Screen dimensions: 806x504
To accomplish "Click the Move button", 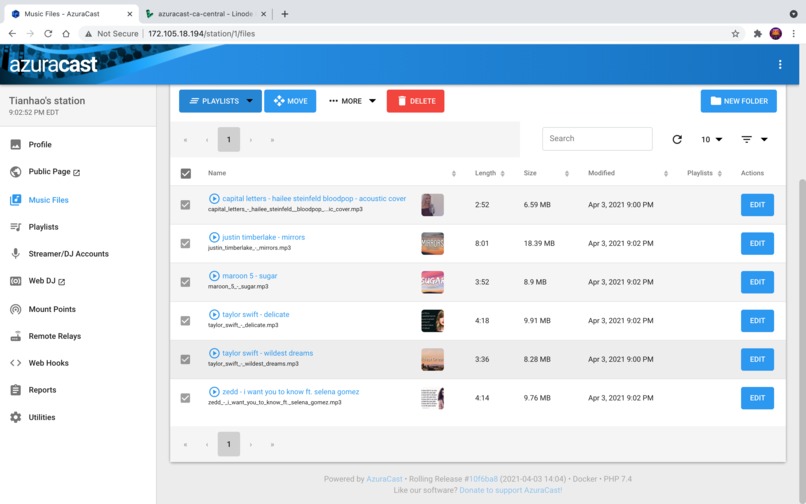I will point(290,101).
